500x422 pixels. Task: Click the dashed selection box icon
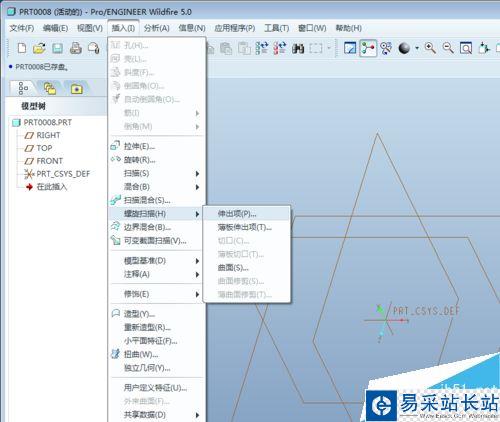tap(316, 49)
